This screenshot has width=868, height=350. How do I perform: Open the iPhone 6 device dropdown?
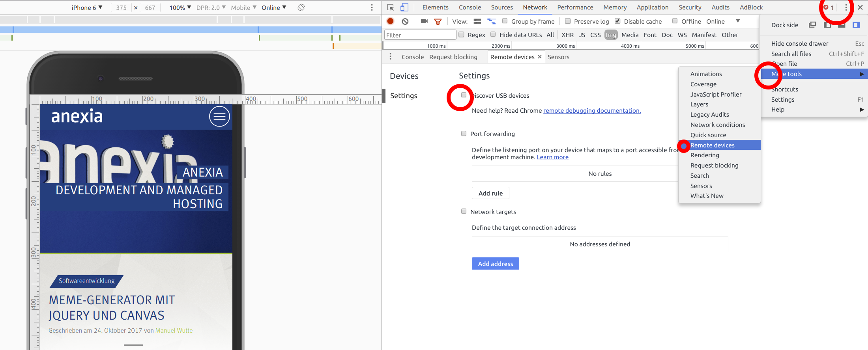click(87, 7)
